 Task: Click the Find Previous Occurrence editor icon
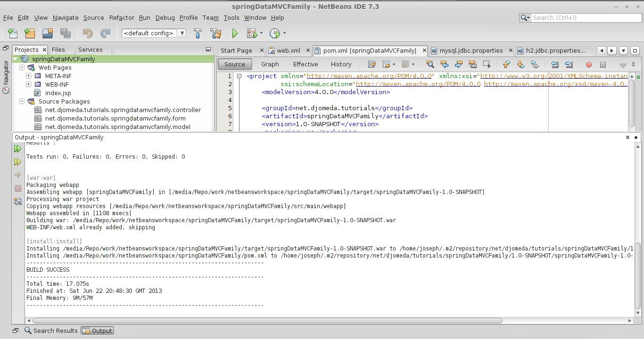(x=444, y=65)
